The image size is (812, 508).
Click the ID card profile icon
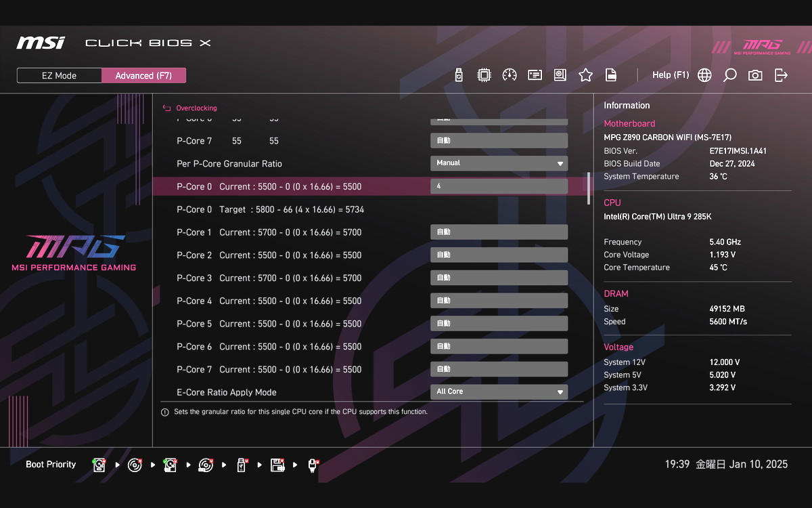point(535,75)
